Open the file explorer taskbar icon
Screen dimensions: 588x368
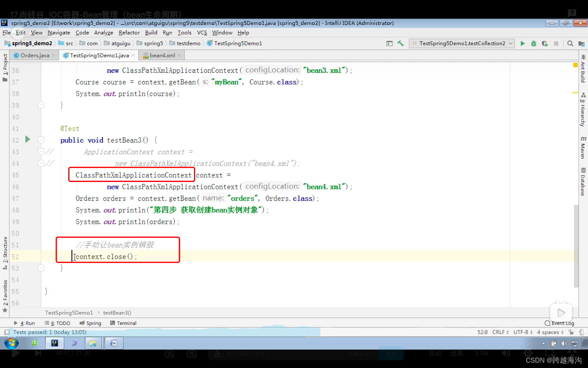point(93,343)
